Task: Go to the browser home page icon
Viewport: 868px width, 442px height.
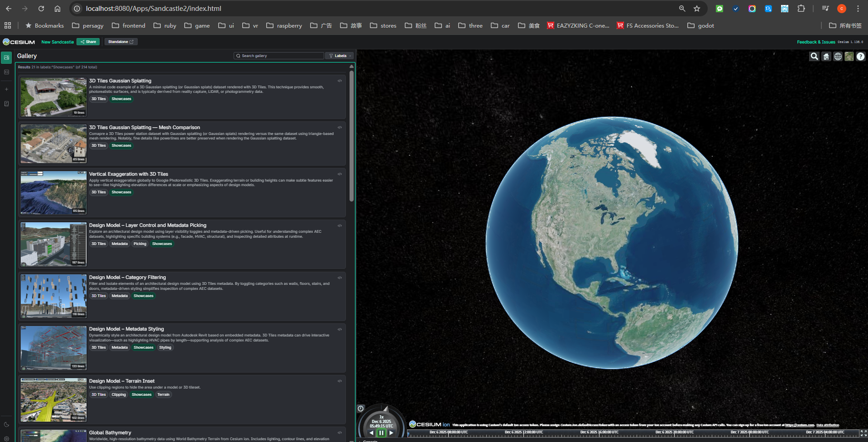Action: 58,9
